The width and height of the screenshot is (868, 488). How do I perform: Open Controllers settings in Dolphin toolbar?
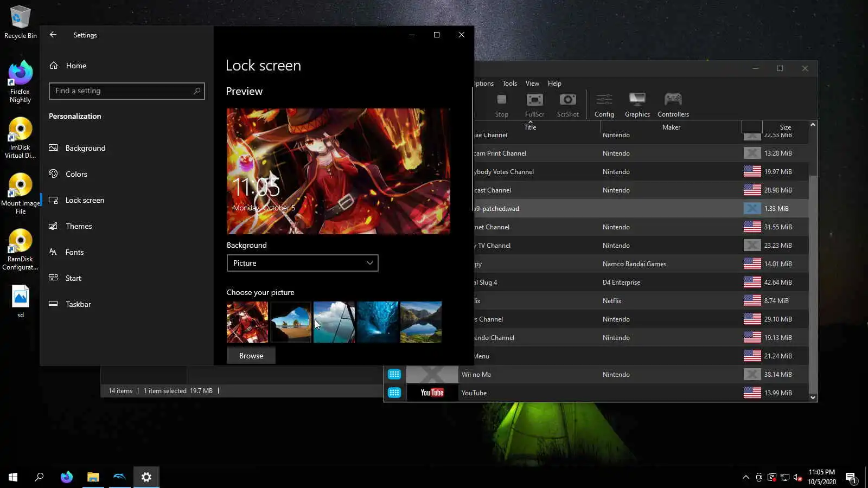click(x=673, y=105)
